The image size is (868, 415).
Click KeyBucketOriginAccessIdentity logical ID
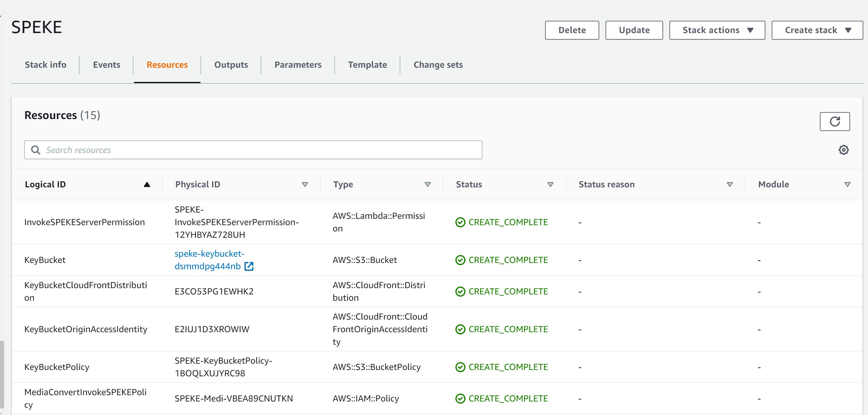click(x=86, y=329)
